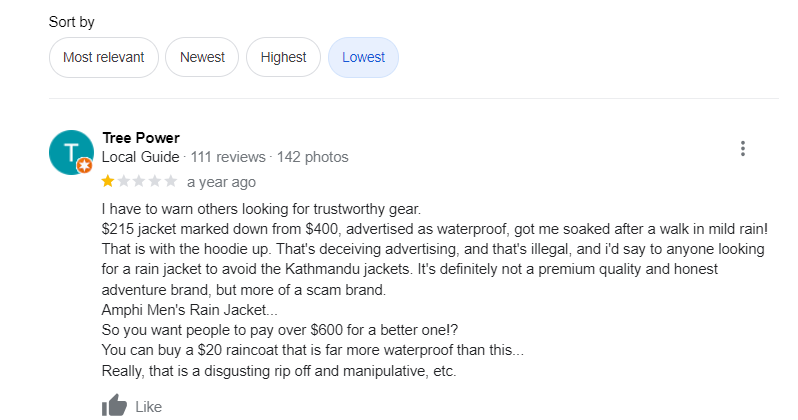This screenshot has height=420, width=798.
Task: Click the "a year ago" timestamp
Action: point(221,182)
